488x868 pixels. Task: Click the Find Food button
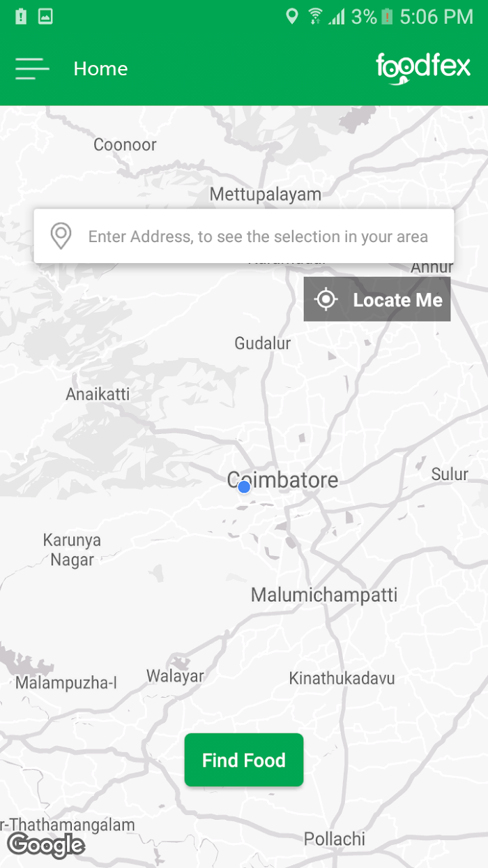pyautogui.click(x=244, y=760)
